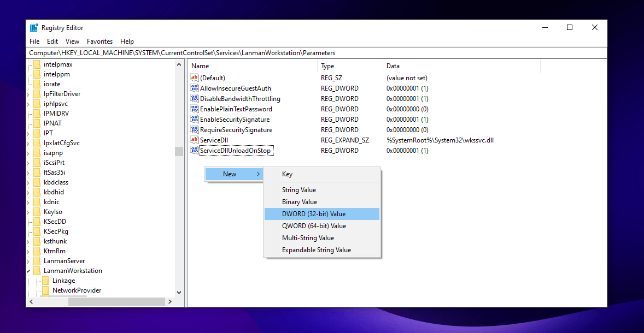644x333 pixels.
Task: Click the tree pane vertical scrollbar thumb
Action: [x=179, y=151]
